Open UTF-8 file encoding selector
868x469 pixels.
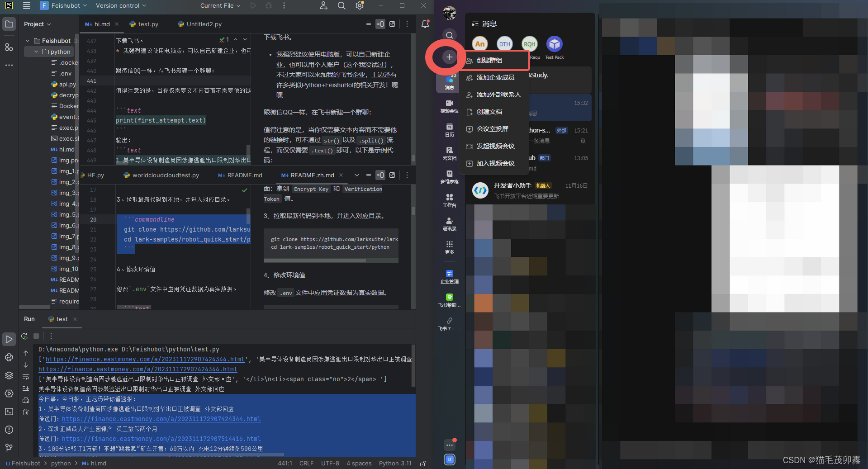click(330, 464)
